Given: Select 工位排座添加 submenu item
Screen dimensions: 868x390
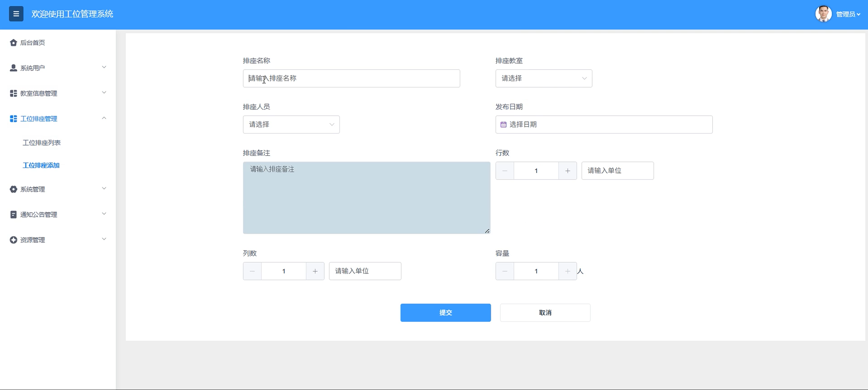Looking at the screenshot, I should [41, 165].
